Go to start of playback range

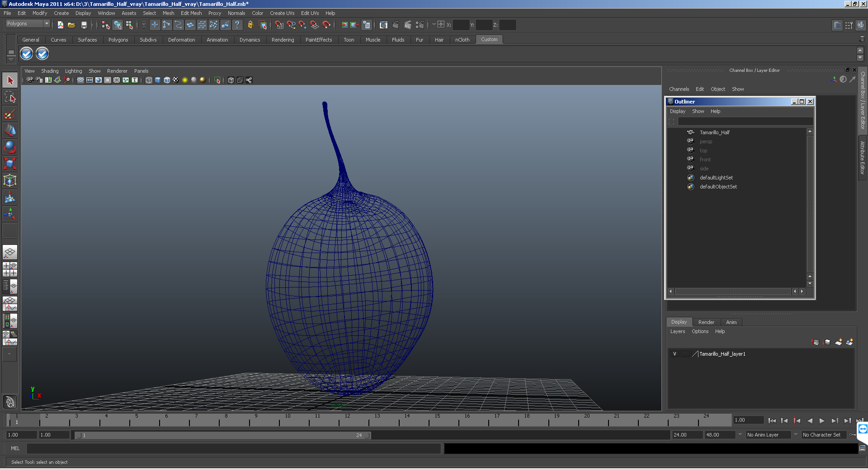[x=772, y=421]
